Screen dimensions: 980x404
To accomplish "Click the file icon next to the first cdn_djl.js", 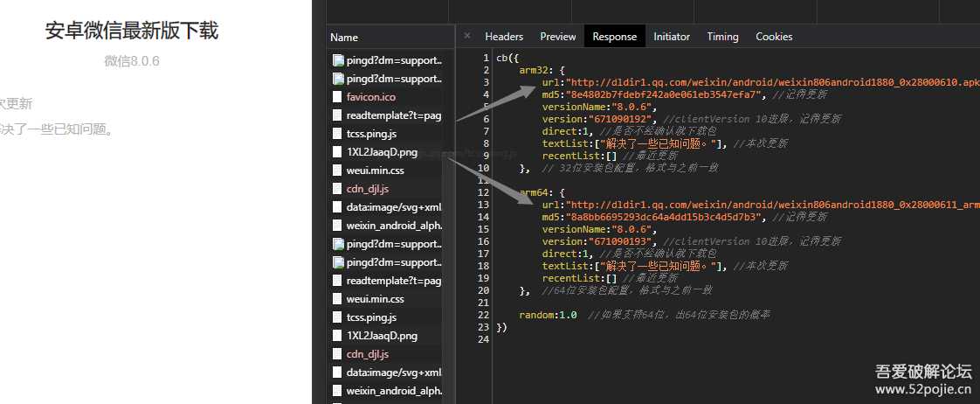I will pos(338,189).
